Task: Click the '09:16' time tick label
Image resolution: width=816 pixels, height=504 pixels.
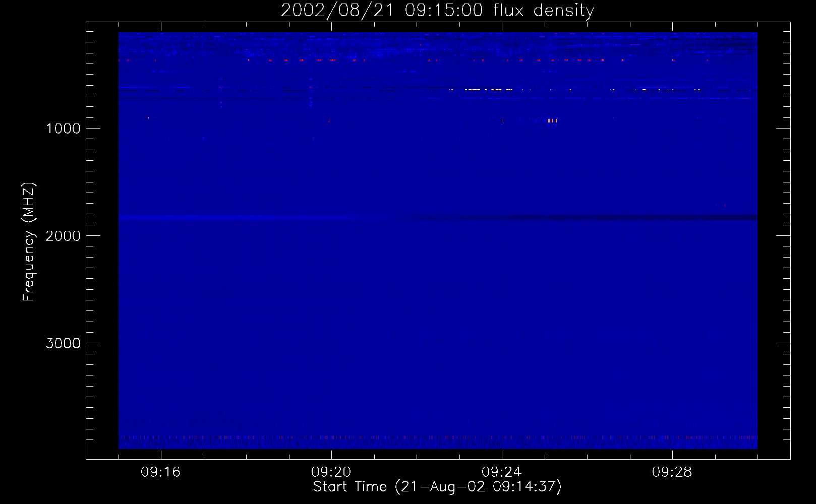Action: click(160, 472)
